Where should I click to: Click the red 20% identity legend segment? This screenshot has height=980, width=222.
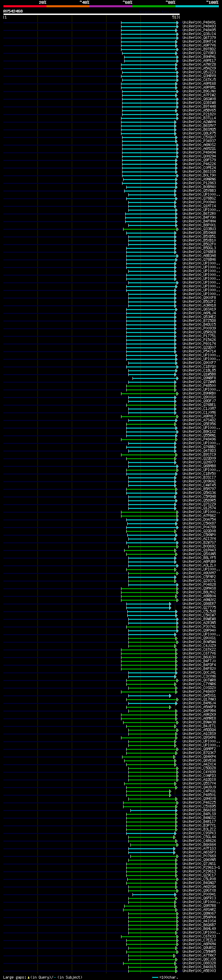point(25,6)
